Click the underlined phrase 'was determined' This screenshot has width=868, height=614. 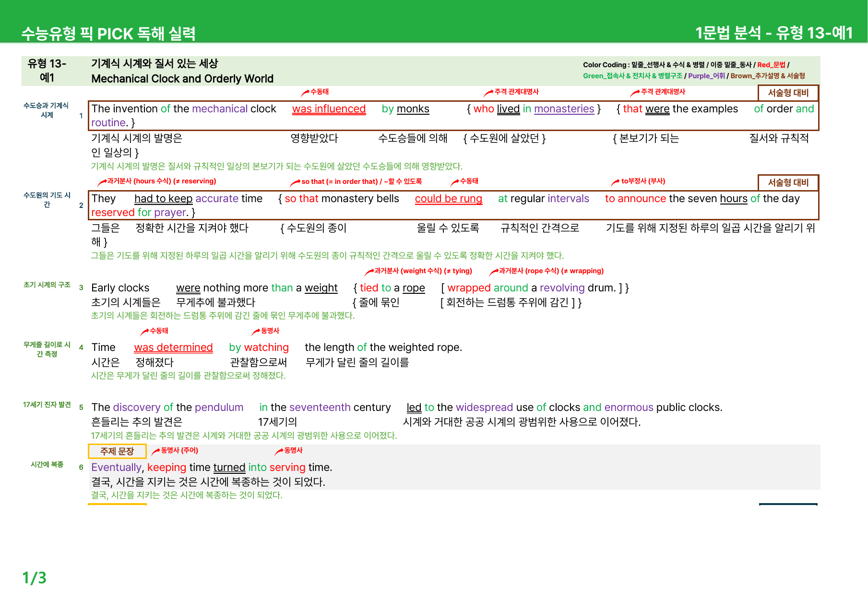pyautogui.click(x=173, y=348)
